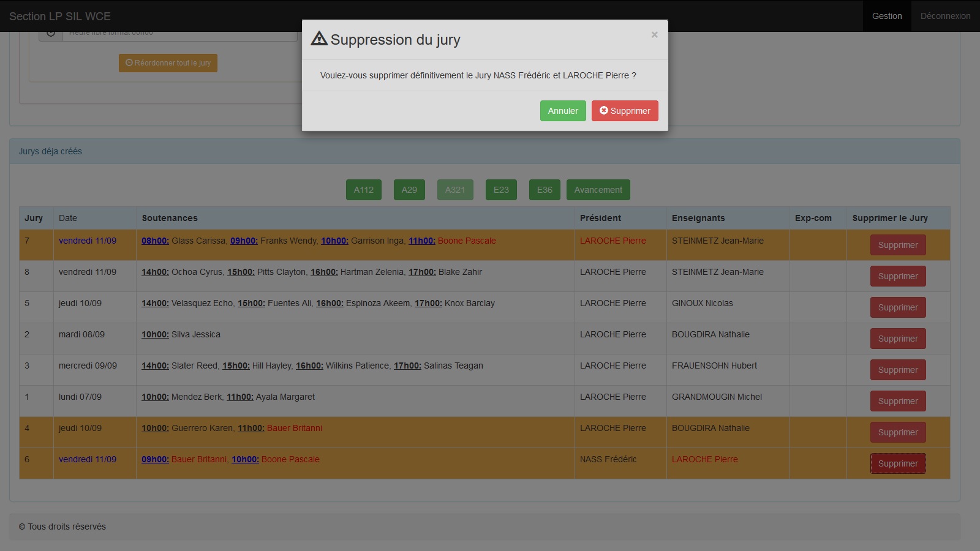Click the 08h00 link for Glass Carissa
Image resolution: width=980 pixels, height=551 pixels.
tap(155, 241)
